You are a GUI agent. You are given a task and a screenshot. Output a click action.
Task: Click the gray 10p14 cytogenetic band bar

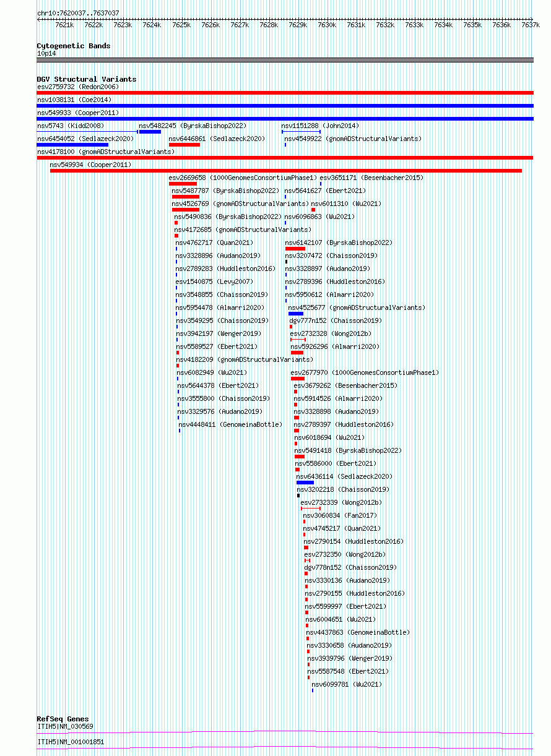(x=285, y=60)
